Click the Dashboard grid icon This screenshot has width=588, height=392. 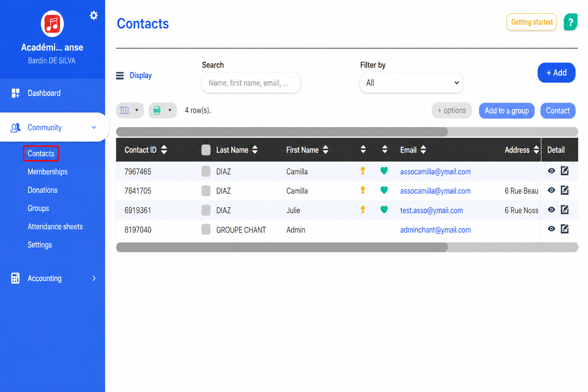point(15,93)
